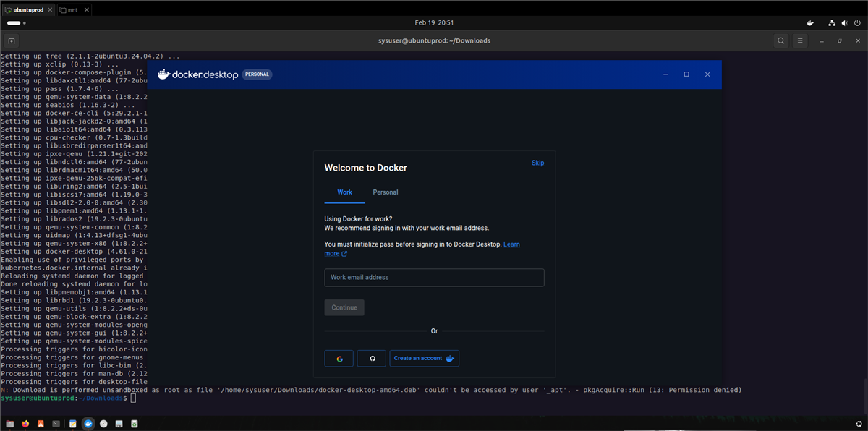The width and height of the screenshot is (868, 431).
Task: Open a new terminal tab using the icon
Action: (x=12, y=40)
